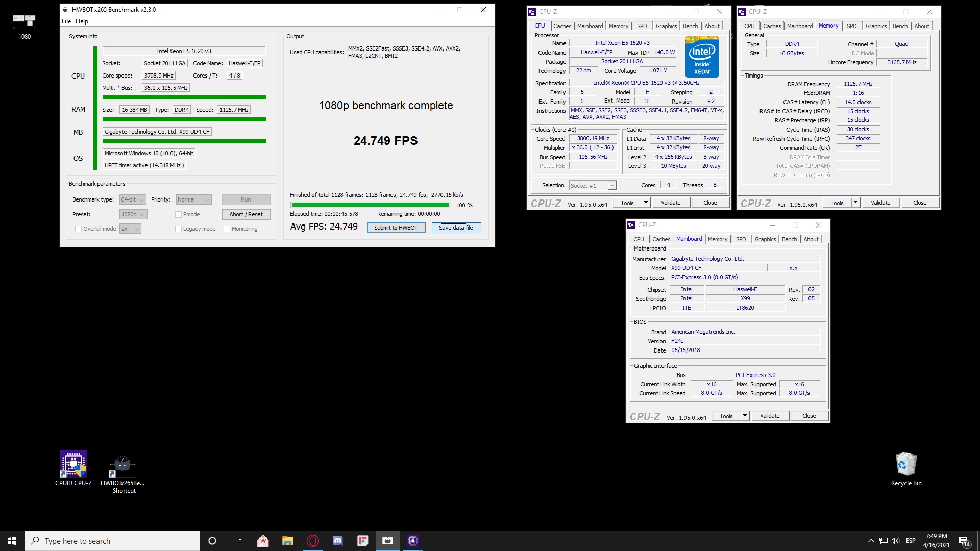Open Benchmark type 64-bit dropdown

[133, 200]
